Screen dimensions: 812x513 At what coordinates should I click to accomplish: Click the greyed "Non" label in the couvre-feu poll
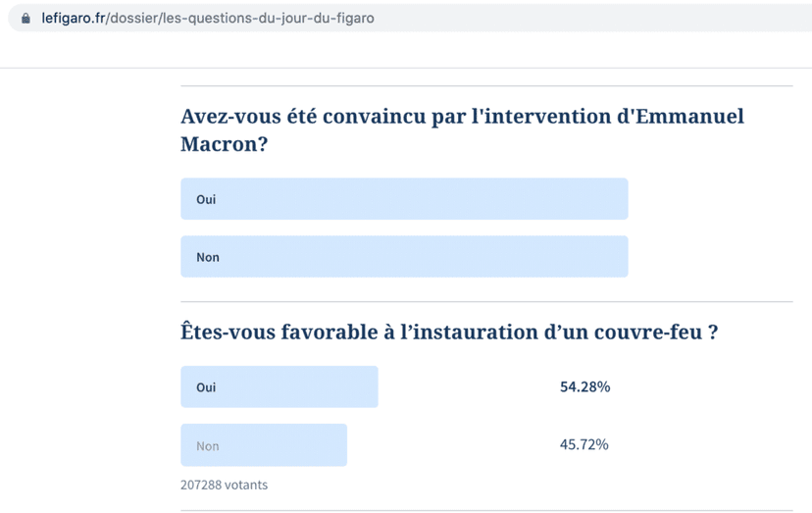(208, 446)
